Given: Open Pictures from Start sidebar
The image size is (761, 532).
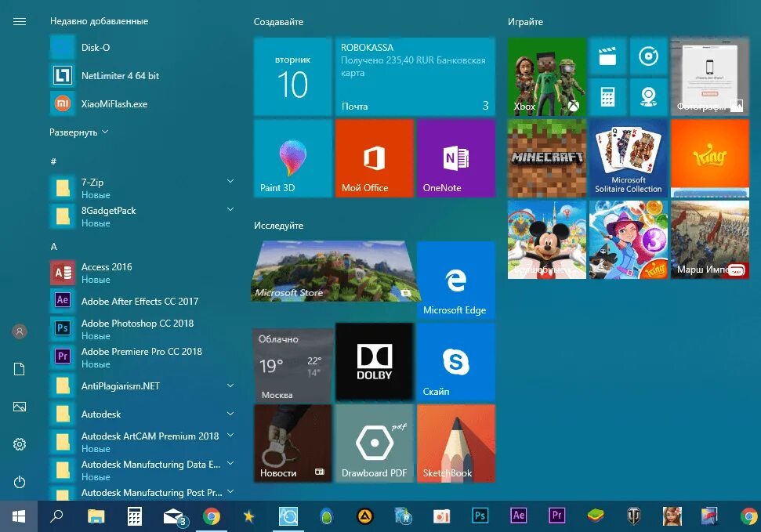Looking at the screenshot, I should [20, 407].
